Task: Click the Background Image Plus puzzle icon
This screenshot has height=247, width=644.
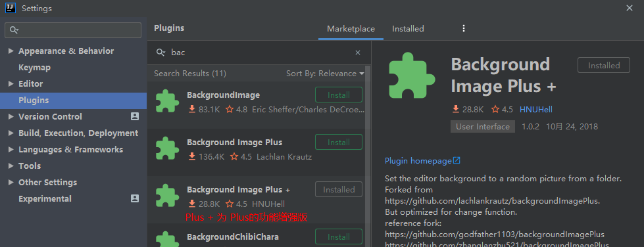Action: 167,148
